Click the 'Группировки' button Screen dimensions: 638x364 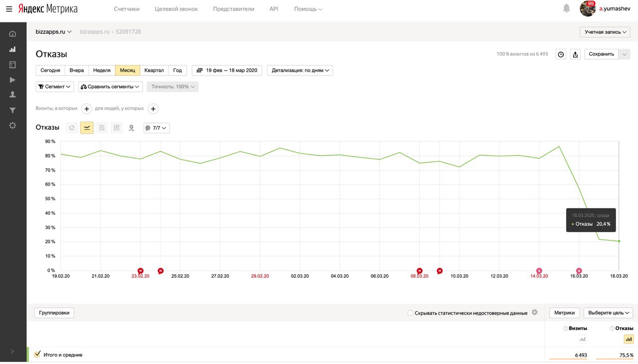[54, 313]
